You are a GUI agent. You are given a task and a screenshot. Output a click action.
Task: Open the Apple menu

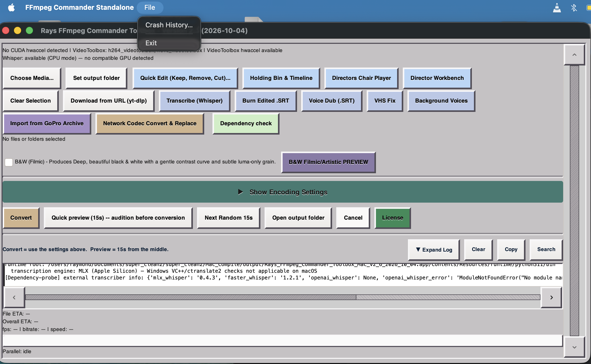pyautogui.click(x=11, y=7)
